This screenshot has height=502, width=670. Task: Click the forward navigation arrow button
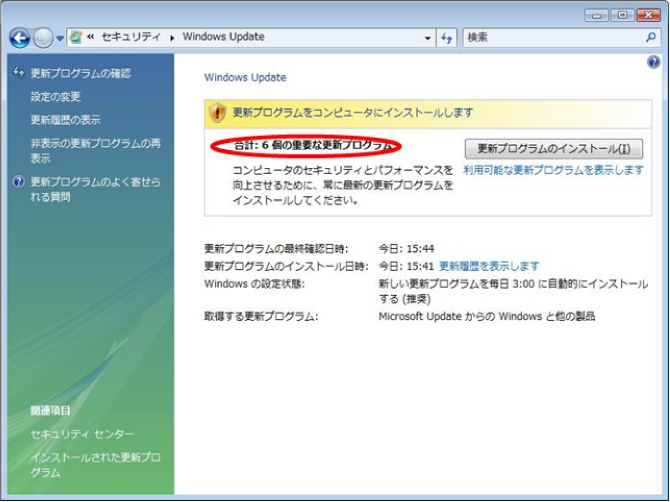click(x=43, y=38)
